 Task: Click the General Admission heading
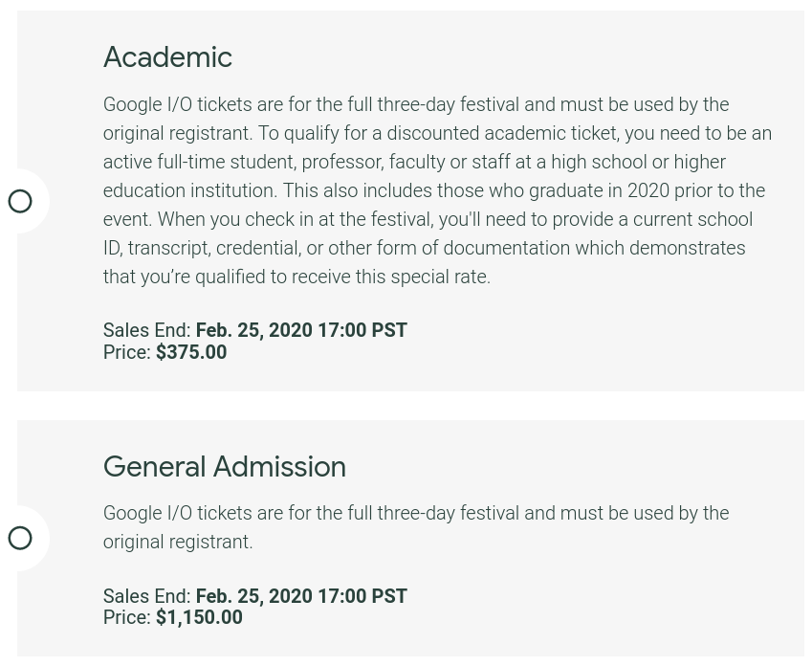tap(224, 467)
